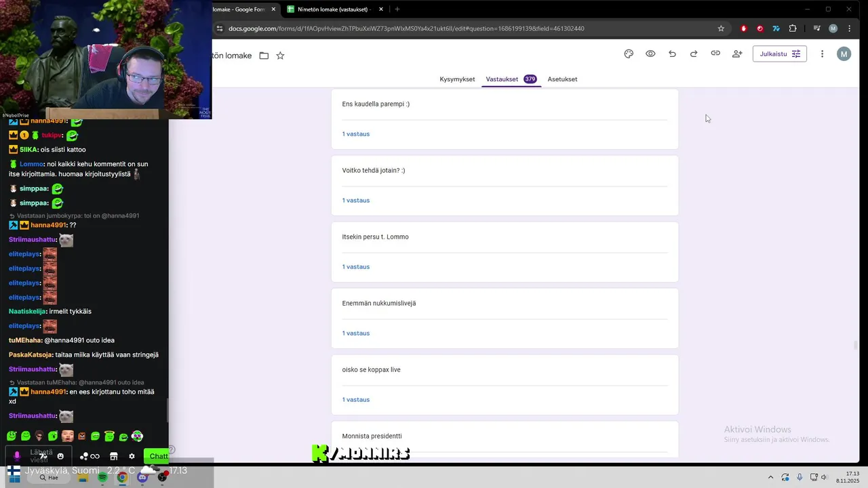The width and height of the screenshot is (868, 488).
Task: Open the red hand extension icon
Action: [x=744, y=28]
